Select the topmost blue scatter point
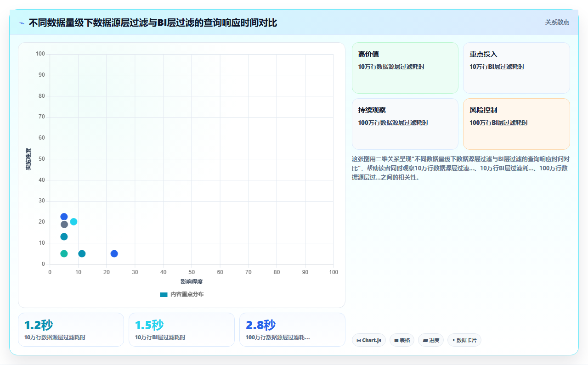Viewport: 588px width, 365px height. coord(64,217)
